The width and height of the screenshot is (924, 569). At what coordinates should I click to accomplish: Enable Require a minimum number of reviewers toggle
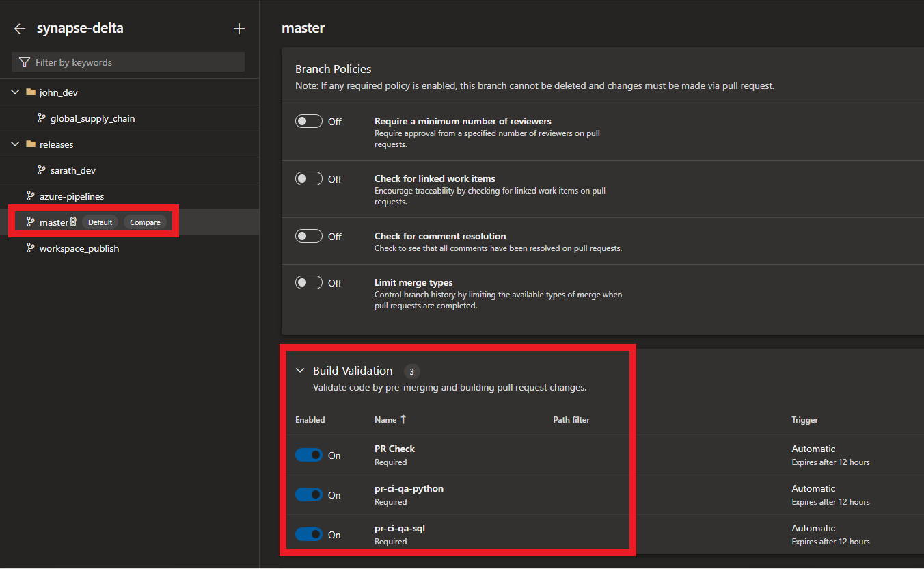pyautogui.click(x=309, y=121)
